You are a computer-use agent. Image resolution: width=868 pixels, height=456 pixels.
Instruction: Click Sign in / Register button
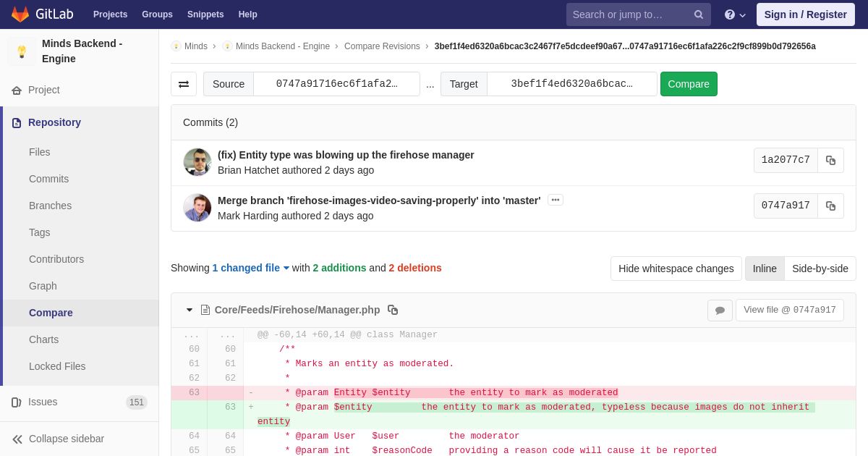click(806, 14)
